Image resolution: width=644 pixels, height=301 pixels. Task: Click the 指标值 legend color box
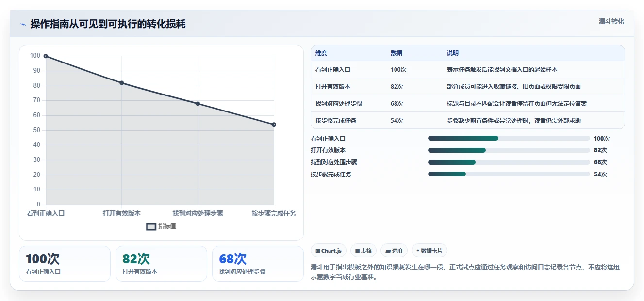[x=151, y=226]
